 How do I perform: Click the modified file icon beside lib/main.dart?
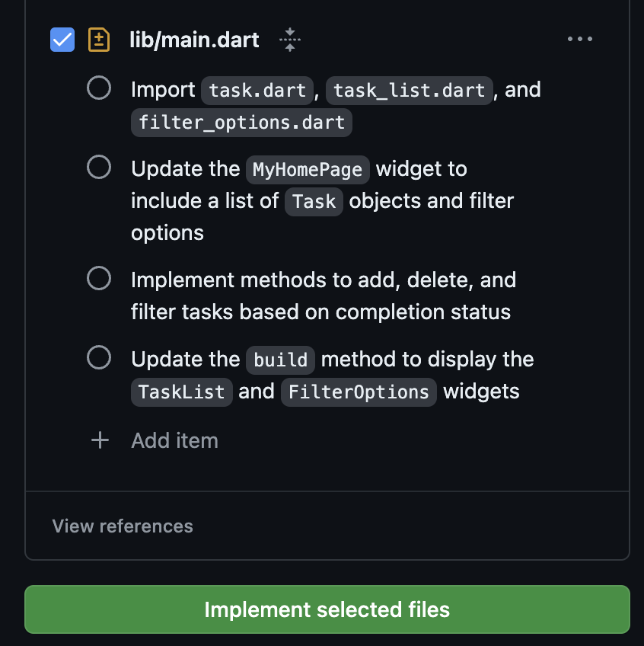click(x=99, y=40)
